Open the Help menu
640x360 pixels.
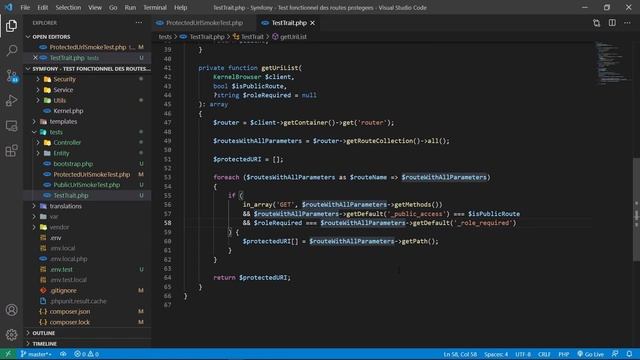tap(180, 7)
